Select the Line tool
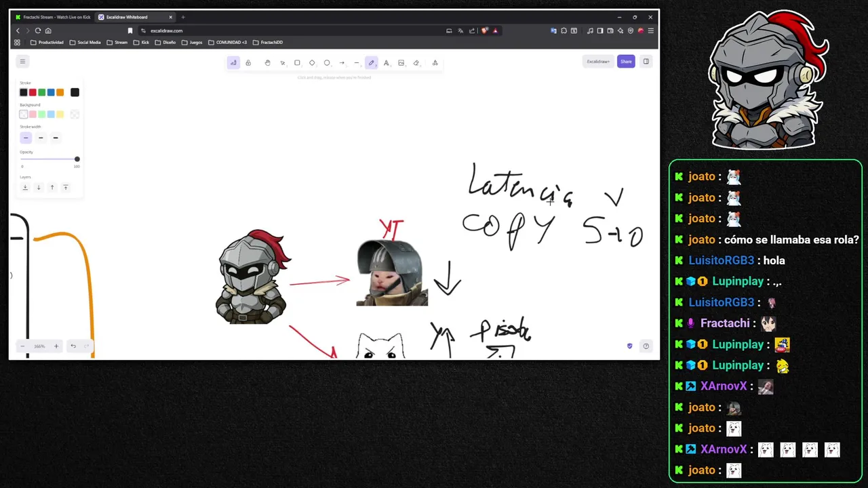The image size is (868, 488). click(357, 63)
